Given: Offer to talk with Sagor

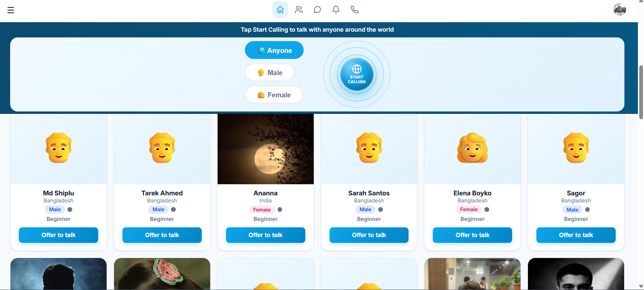Looking at the screenshot, I should click(576, 235).
